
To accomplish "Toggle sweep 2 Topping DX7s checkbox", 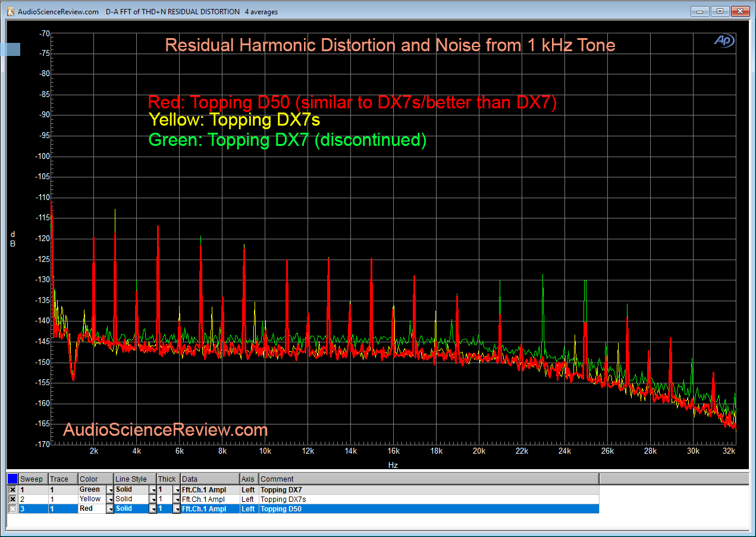I will click(x=12, y=499).
